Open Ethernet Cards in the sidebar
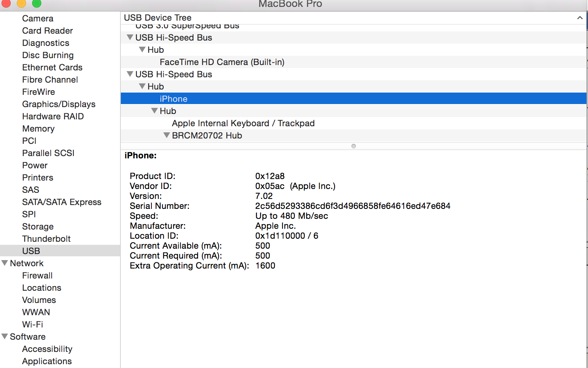The height and width of the screenshot is (368, 588). point(52,67)
